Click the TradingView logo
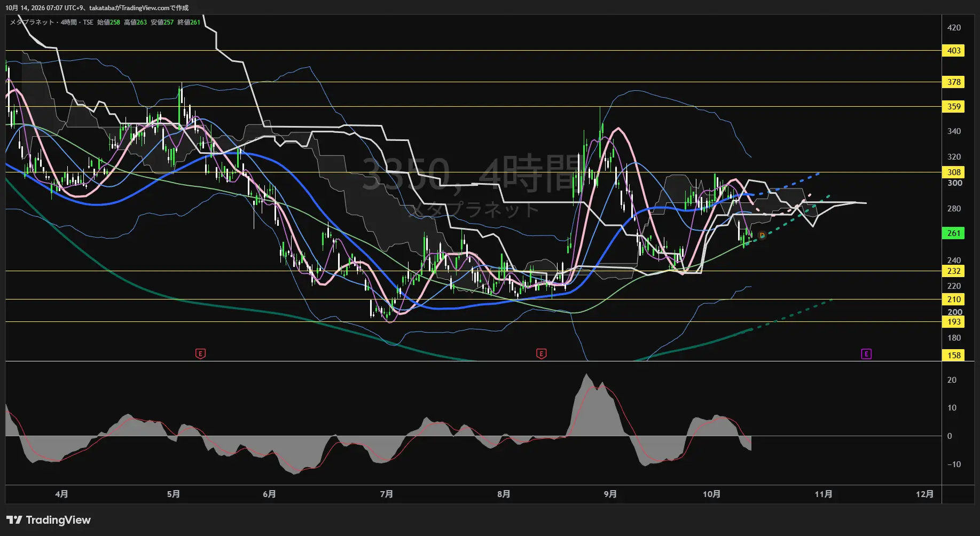The height and width of the screenshot is (536, 980). click(49, 520)
